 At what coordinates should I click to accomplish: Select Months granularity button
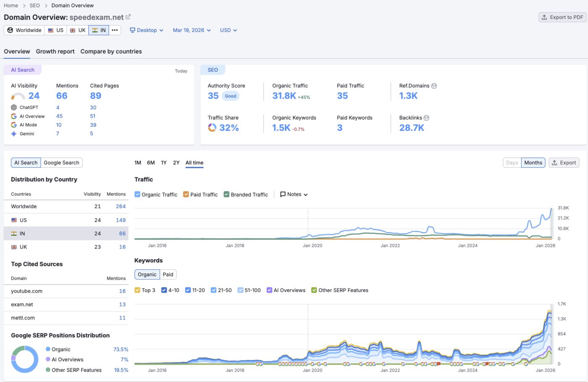[x=533, y=163]
